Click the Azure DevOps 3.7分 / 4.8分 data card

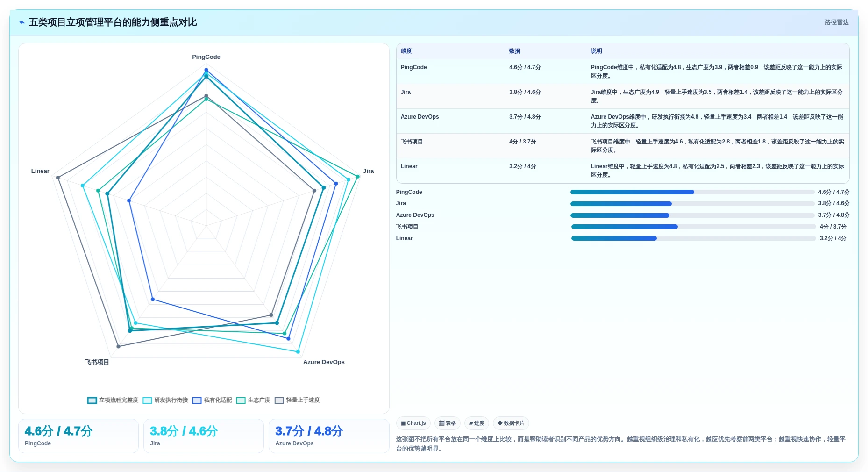[x=329, y=436]
